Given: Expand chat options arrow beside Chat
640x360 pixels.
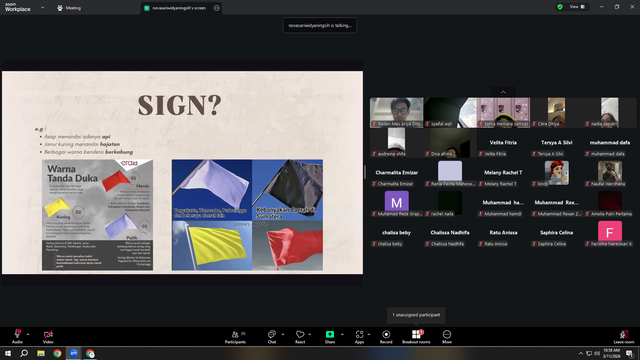Looking at the screenshot, I should click(283, 334).
